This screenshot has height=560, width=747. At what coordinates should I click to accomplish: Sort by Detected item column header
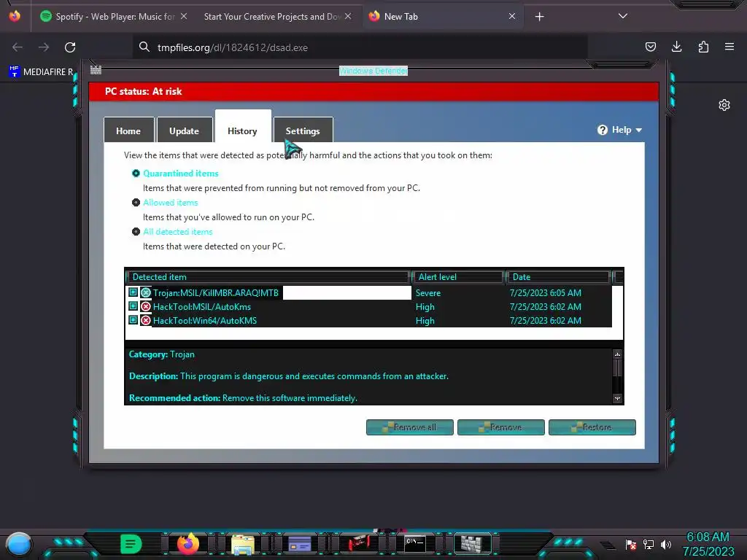[x=268, y=276]
